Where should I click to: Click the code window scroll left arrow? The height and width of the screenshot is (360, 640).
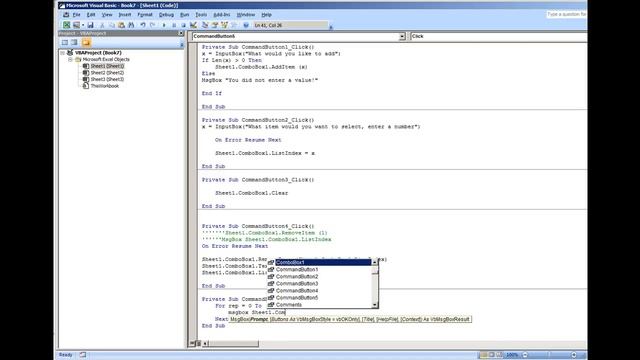coord(205,344)
